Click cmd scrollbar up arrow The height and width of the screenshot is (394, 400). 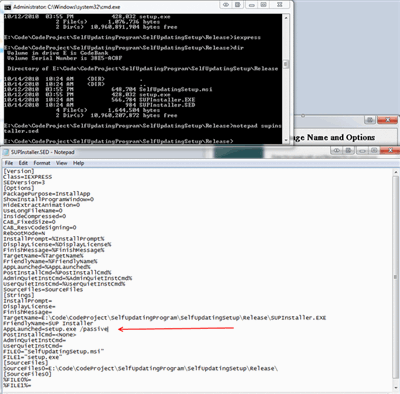[286, 17]
